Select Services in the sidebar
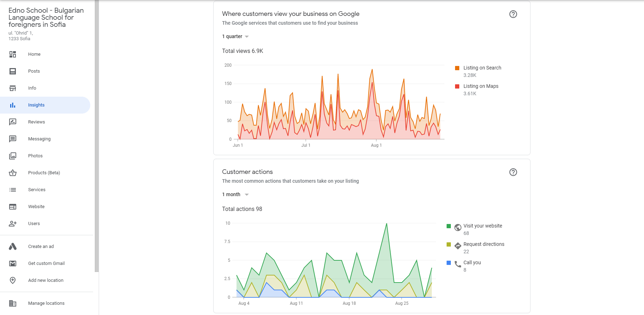Screen dimensions: 644x315 click(x=37, y=190)
